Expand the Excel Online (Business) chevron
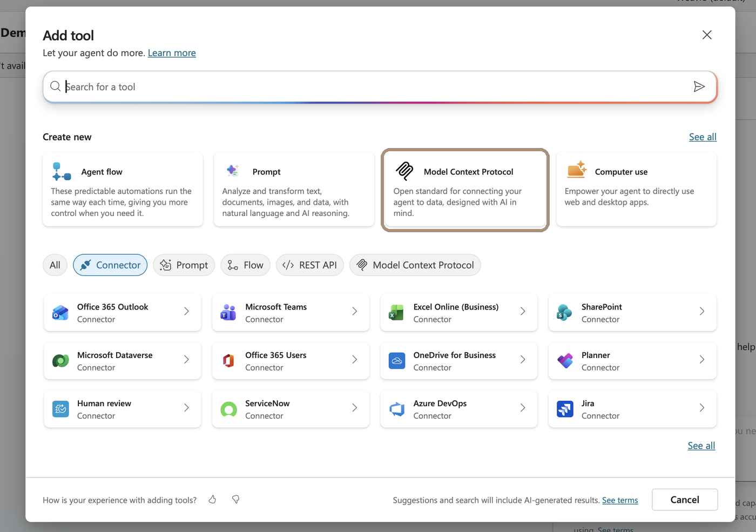756x532 pixels. pos(523,311)
